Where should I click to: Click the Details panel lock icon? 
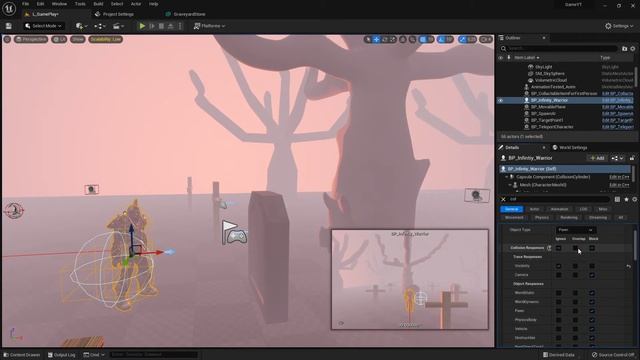[x=632, y=158]
